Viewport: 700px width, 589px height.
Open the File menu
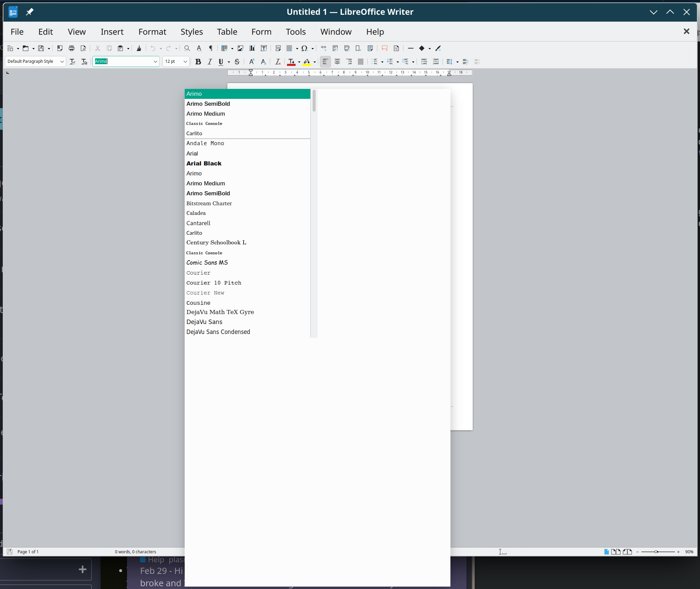(x=17, y=32)
